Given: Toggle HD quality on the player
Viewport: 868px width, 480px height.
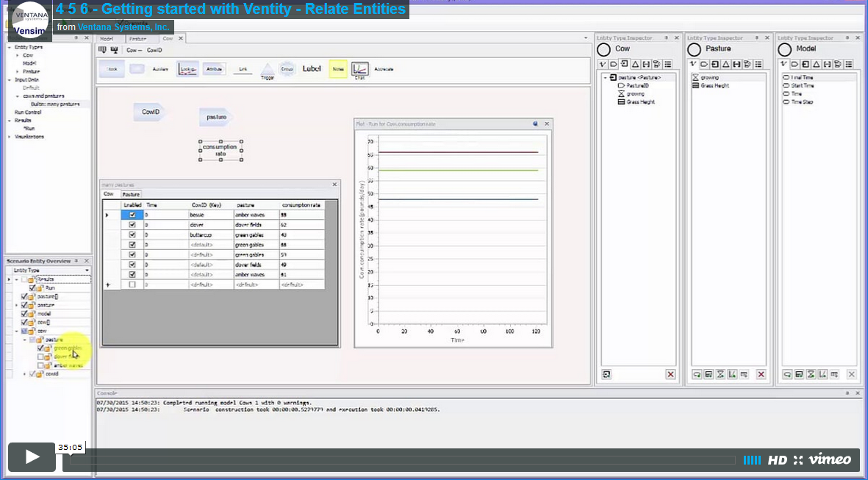Looking at the screenshot, I should click(777, 460).
